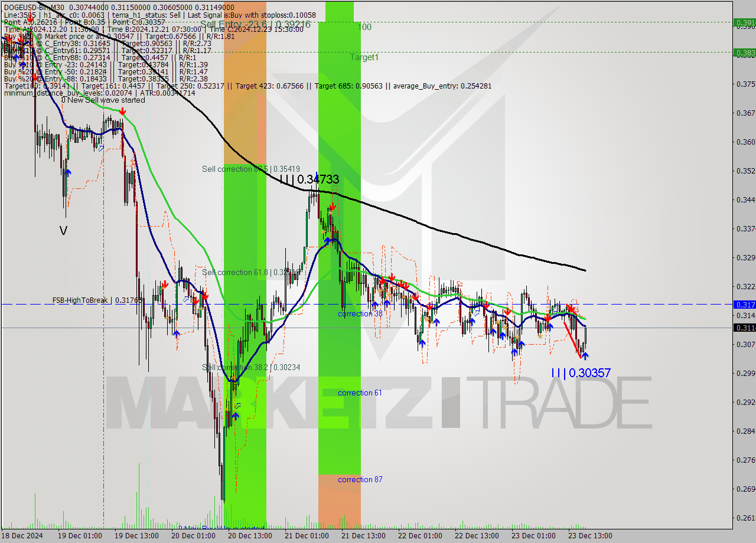Click the '20 Dec 13:00' time axis label
Image resolution: width=756 pixels, height=543 pixels.
(x=250, y=536)
